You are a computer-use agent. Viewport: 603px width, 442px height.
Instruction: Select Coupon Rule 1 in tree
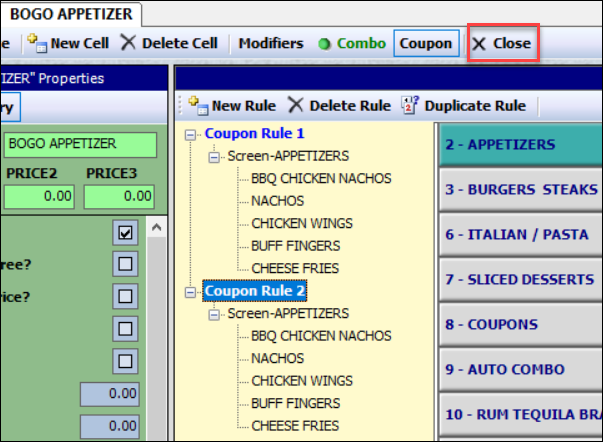click(x=255, y=133)
